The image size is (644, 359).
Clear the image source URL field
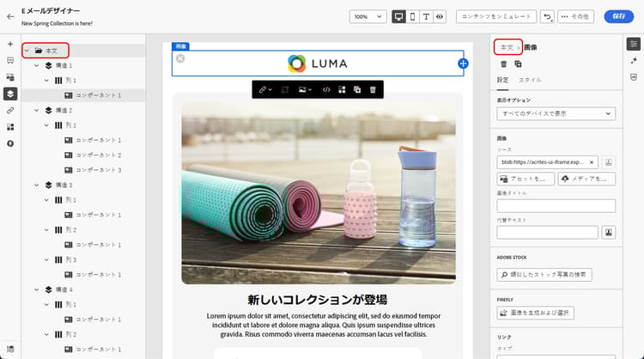coord(592,162)
